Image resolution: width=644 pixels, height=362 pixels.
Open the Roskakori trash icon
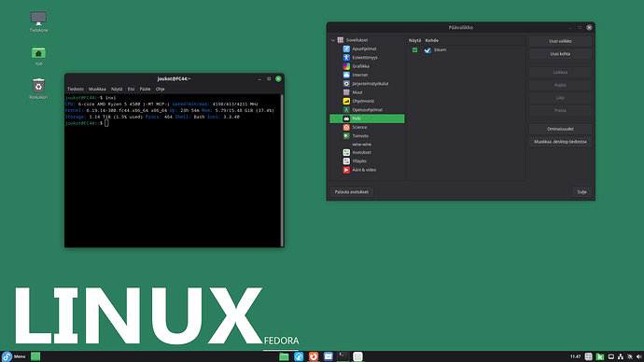(x=38, y=86)
